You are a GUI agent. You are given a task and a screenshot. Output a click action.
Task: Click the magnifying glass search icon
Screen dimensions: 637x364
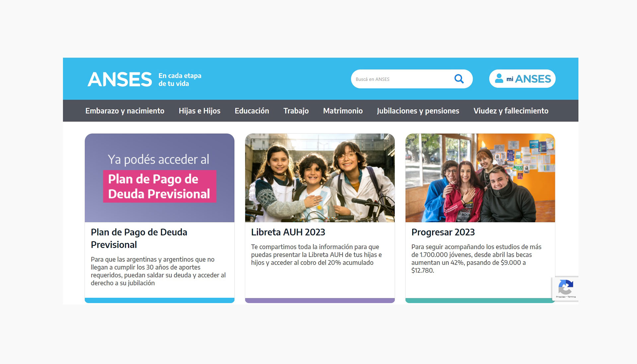click(459, 79)
